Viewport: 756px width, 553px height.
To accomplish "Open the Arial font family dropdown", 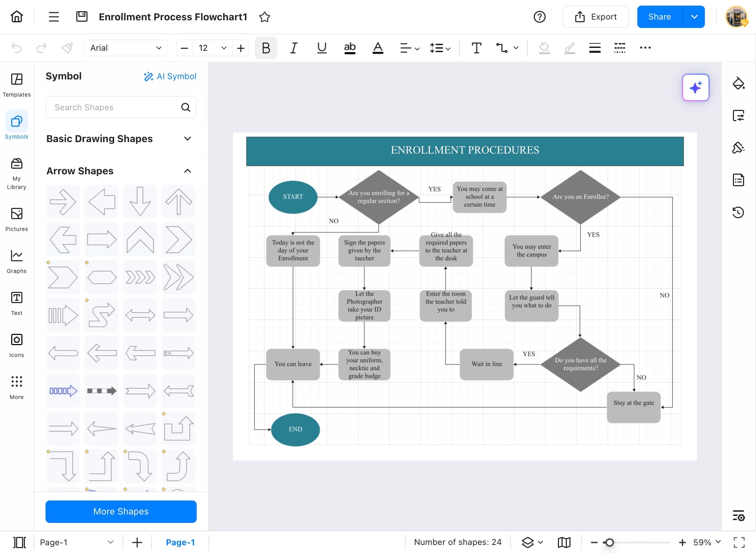I will (x=126, y=48).
